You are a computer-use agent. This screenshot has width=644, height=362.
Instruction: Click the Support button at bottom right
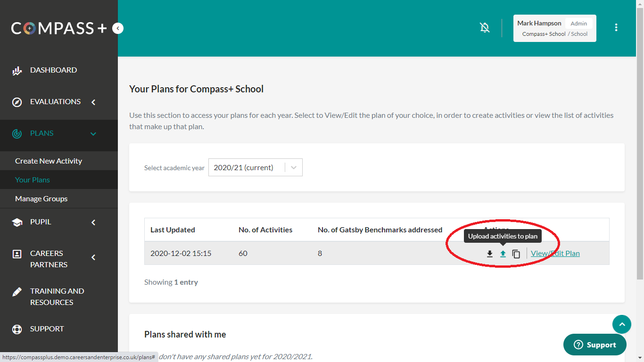click(x=594, y=345)
